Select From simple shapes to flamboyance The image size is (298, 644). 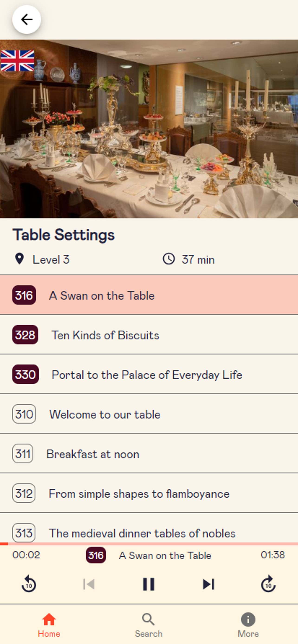149,493
